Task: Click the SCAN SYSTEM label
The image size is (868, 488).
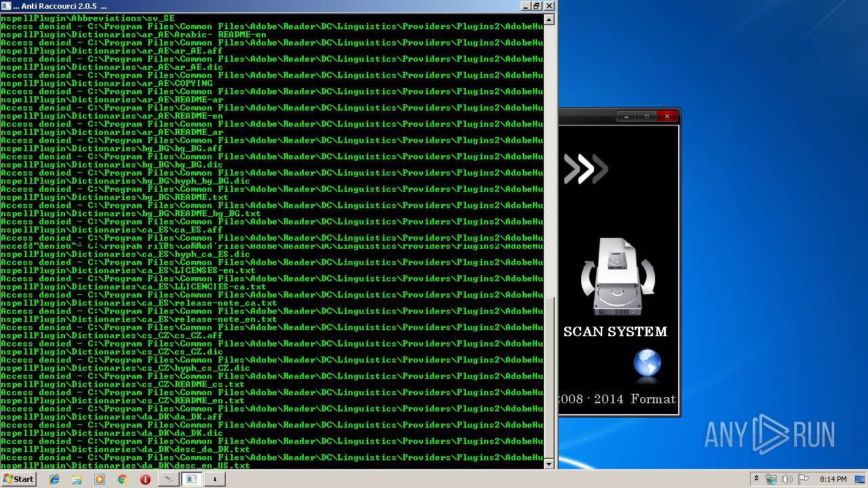Action: click(x=615, y=331)
